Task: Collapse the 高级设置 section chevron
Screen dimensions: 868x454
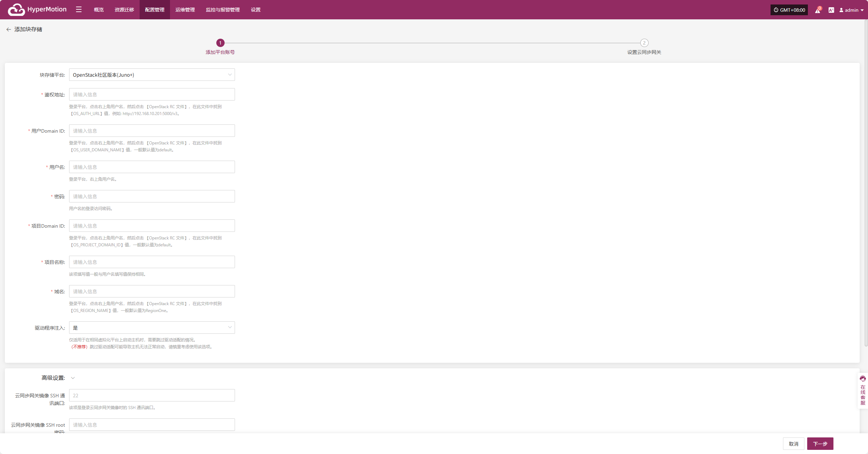Action: [x=73, y=378]
